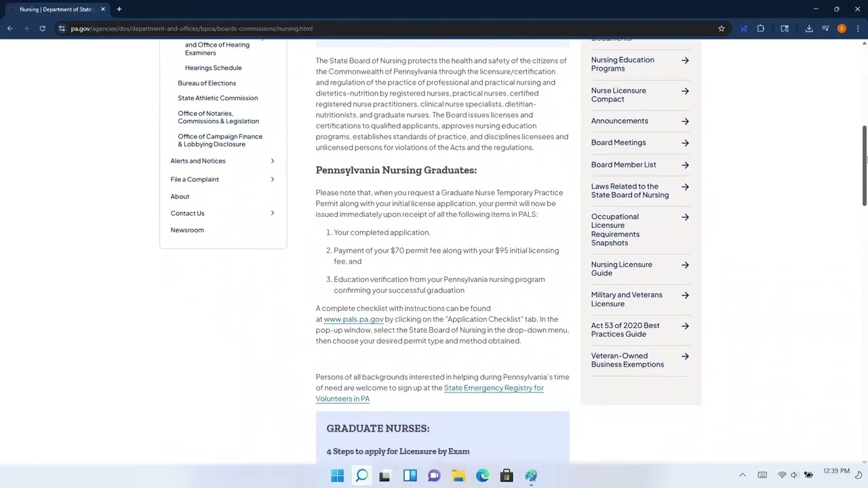Bookmark this page with the star icon
868x488 pixels.
click(722, 28)
